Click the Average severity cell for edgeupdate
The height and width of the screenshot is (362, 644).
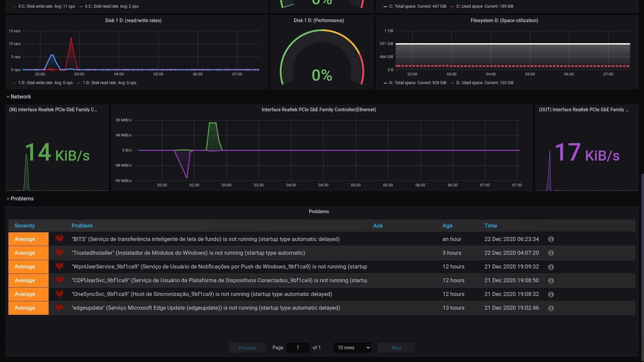click(29, 308)
